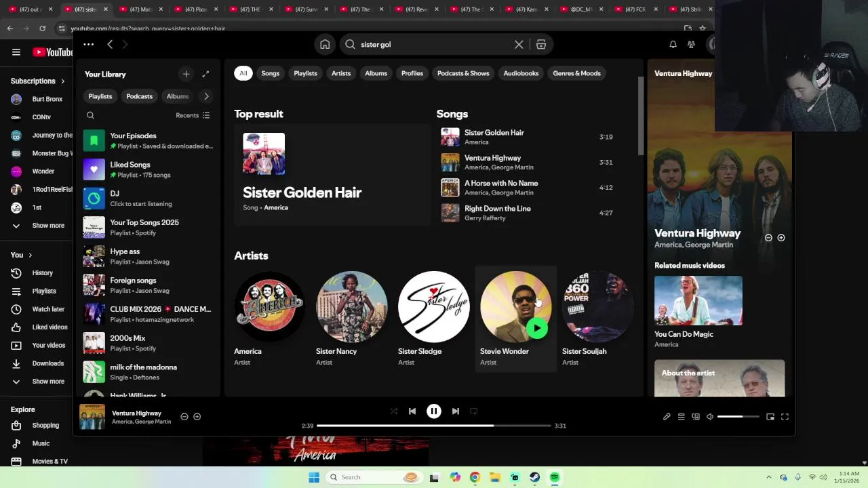Screen dimensions: 868x488
Task: Add Ventura Highway to library in player bar
Action: 197,417
